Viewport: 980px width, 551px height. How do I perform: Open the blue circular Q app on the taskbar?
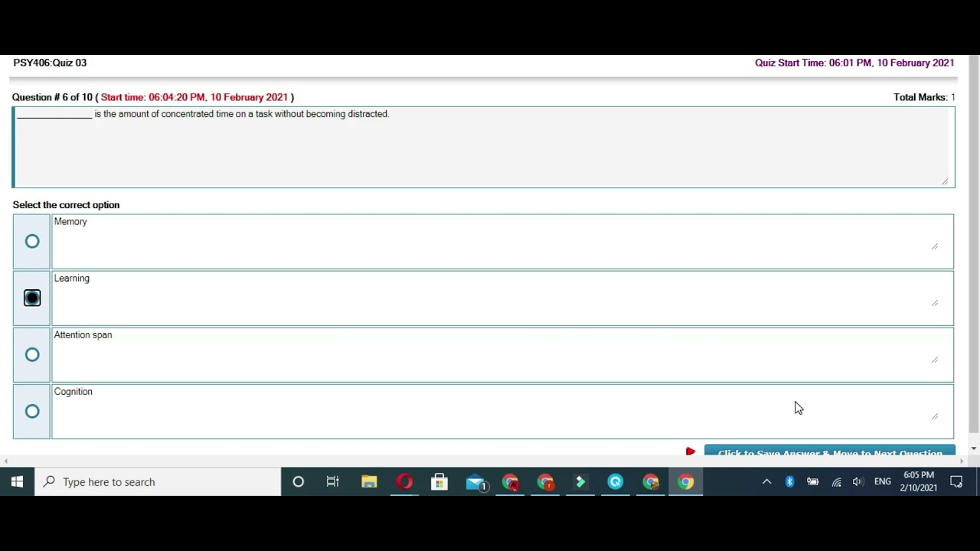[x=616, y=482]
